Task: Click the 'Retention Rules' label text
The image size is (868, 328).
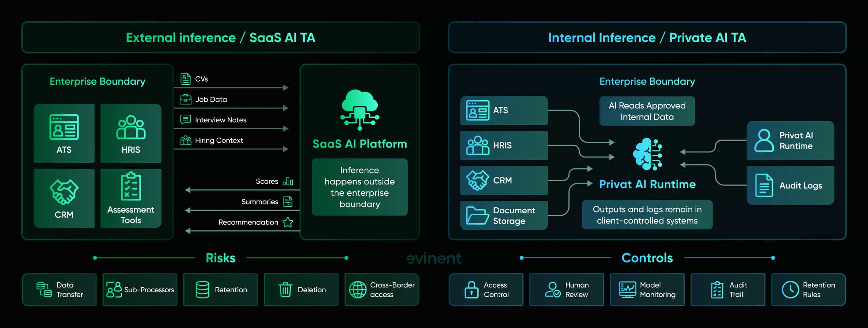Action: [819, 290]
